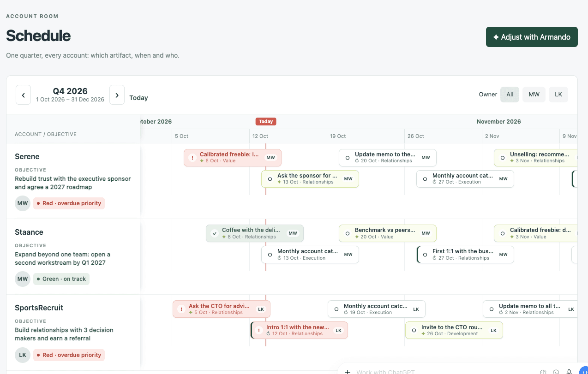
Task: Go to the previous quarter with left chevron
Action: coord(24,95)
